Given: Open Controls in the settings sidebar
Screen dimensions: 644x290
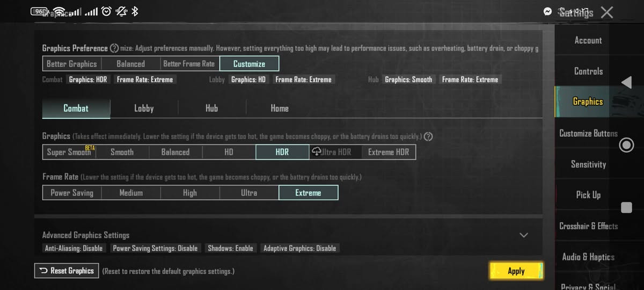Looking at the screenshot, I should tap(588, 71).
